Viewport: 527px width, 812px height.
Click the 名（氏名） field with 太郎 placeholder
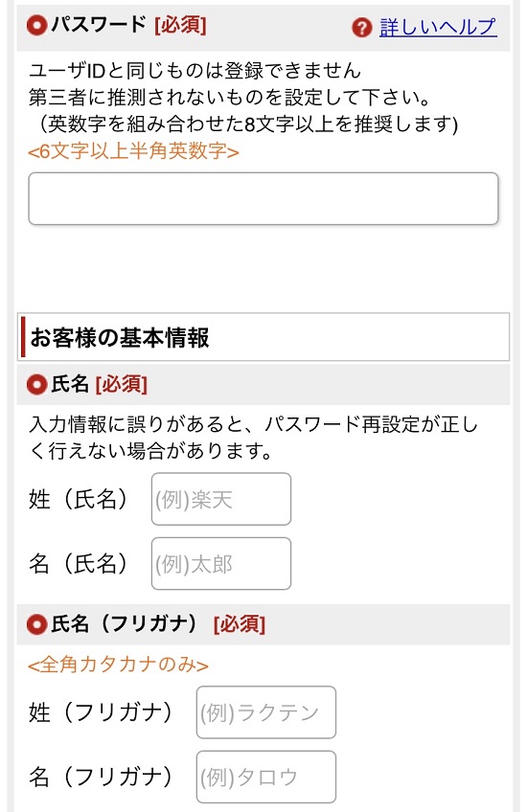(x=221, y=563)
